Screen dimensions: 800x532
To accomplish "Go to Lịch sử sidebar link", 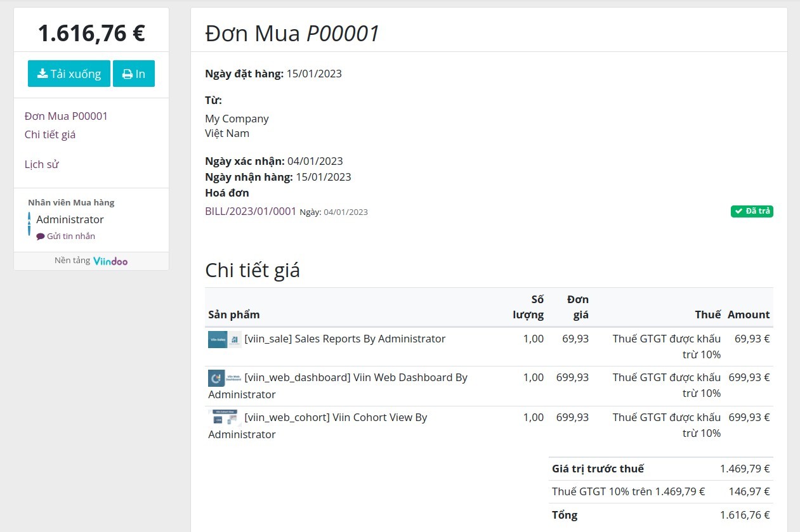I will pyautogui.click(x=42, y=164).
